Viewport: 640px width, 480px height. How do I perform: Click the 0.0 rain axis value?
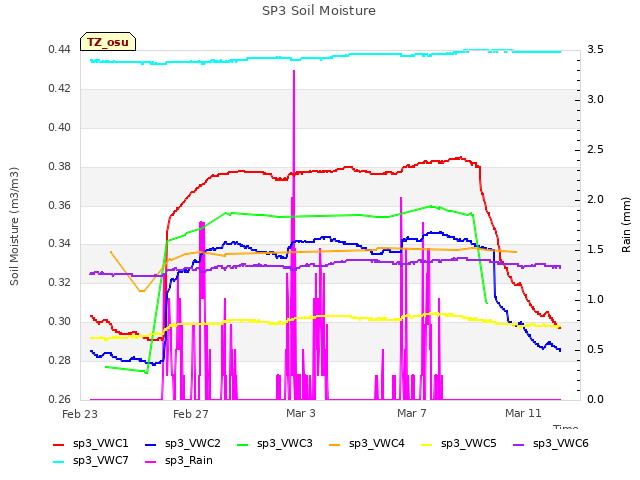click(x=595, y=400)
